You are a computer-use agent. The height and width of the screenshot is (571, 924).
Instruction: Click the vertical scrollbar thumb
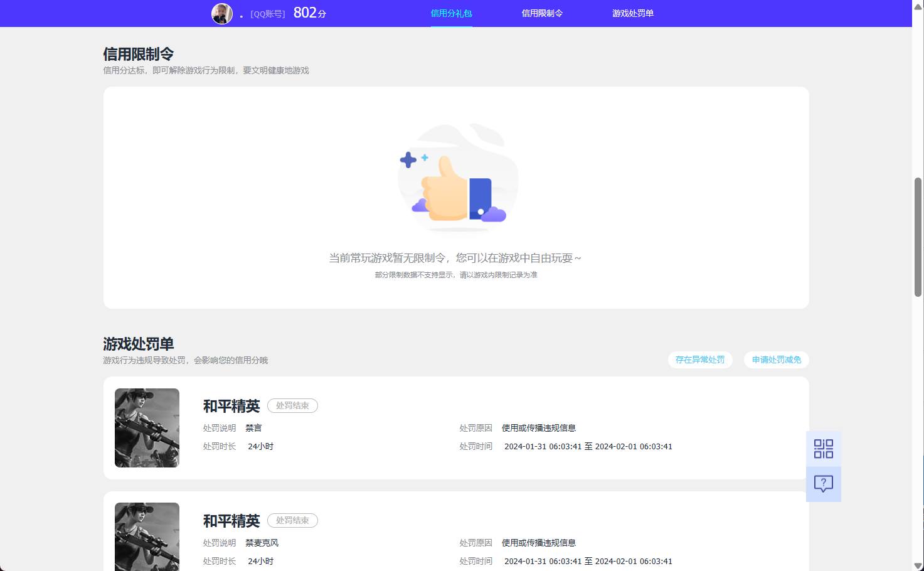click(x=918, y=237)
